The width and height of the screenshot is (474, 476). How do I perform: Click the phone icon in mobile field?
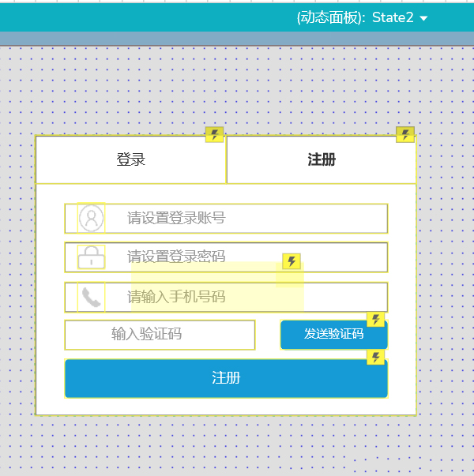click(91, 297)
